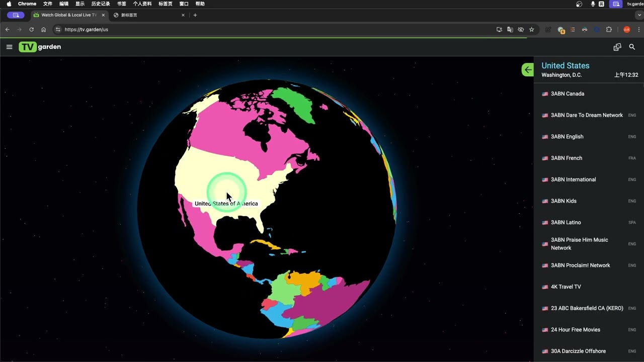The image size is (644, 362).
Task: Open the 标签页 menu
Action: click(x=166, y=4)
